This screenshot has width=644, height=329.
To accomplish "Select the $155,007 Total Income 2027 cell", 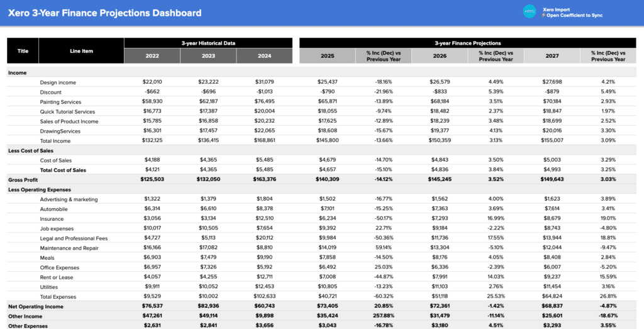I will [x=552, y=140].
